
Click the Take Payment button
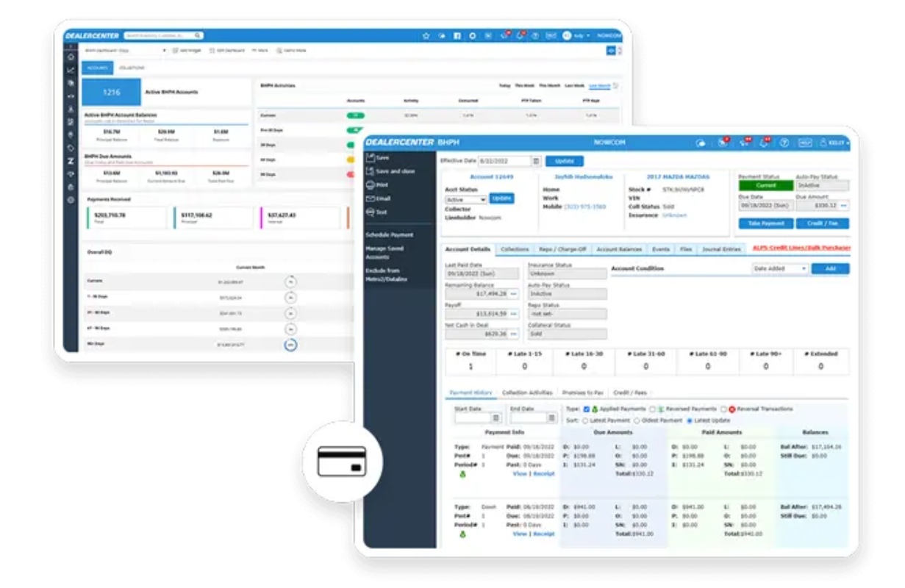click(765, 223)
